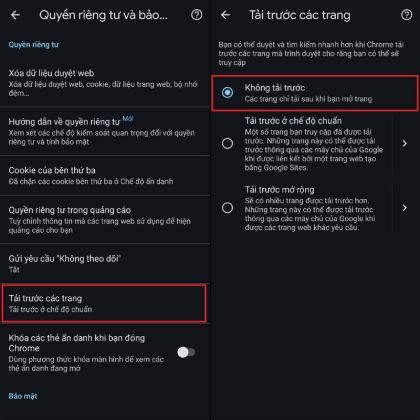Tap the preloading description text at top
This screenshot has height=420, width=420.
pos(311,53)
